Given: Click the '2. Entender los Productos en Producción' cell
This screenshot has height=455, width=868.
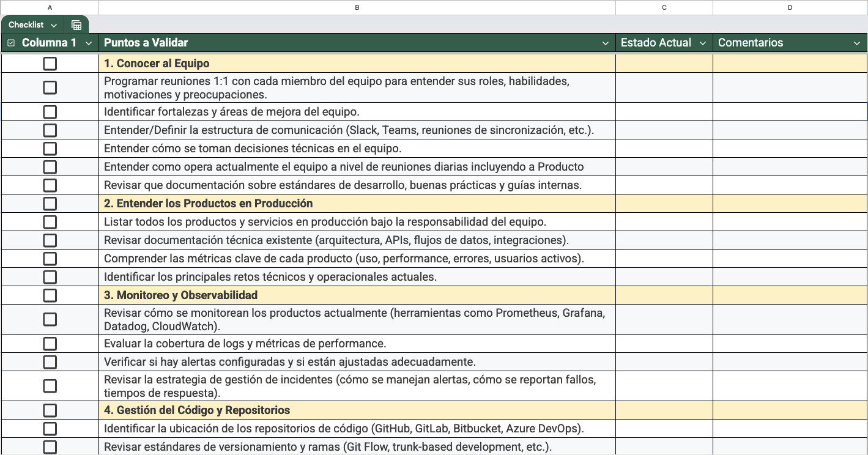Looking at the screenshot, I should (x=357, y=204).
